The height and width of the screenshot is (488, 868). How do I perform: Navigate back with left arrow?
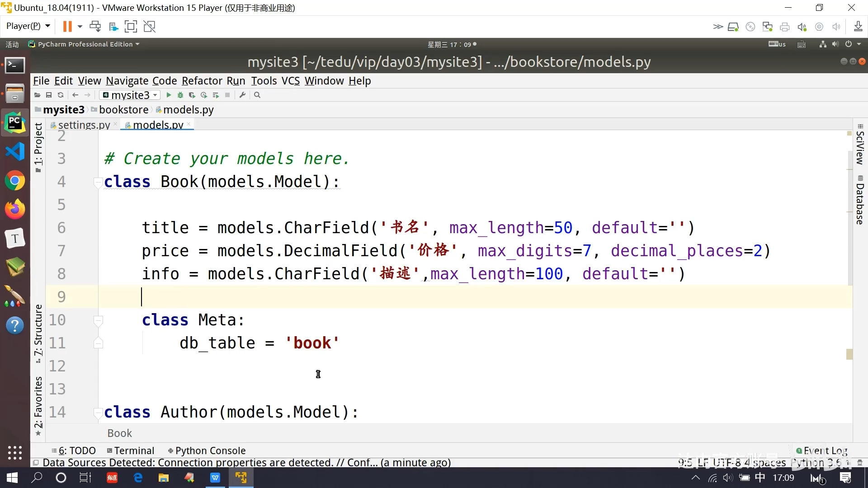[x=75, y=95]
